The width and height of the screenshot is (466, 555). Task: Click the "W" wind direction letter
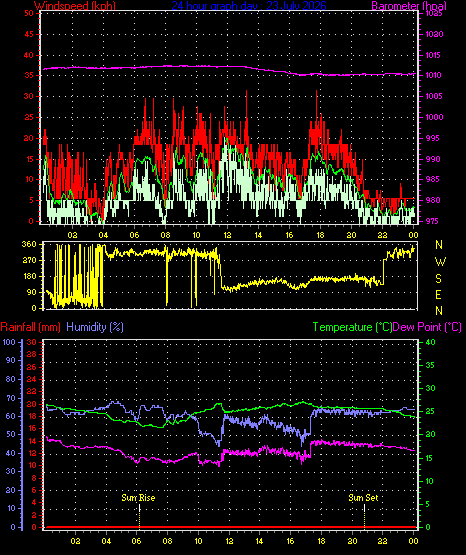(440, 262)
